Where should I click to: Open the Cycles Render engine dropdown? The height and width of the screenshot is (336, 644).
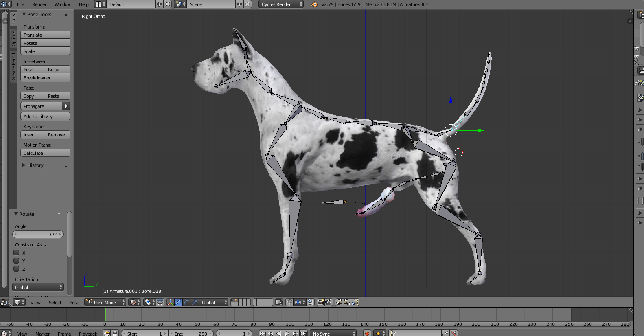281,4
